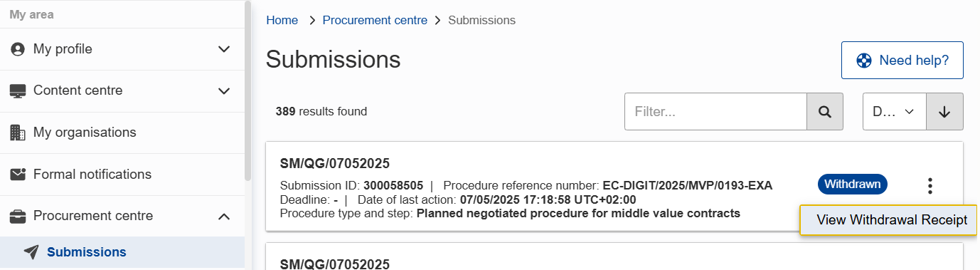Collapse the Procurement centre section chevron
This screenshot has width=980, height=270.
(224, 216)
